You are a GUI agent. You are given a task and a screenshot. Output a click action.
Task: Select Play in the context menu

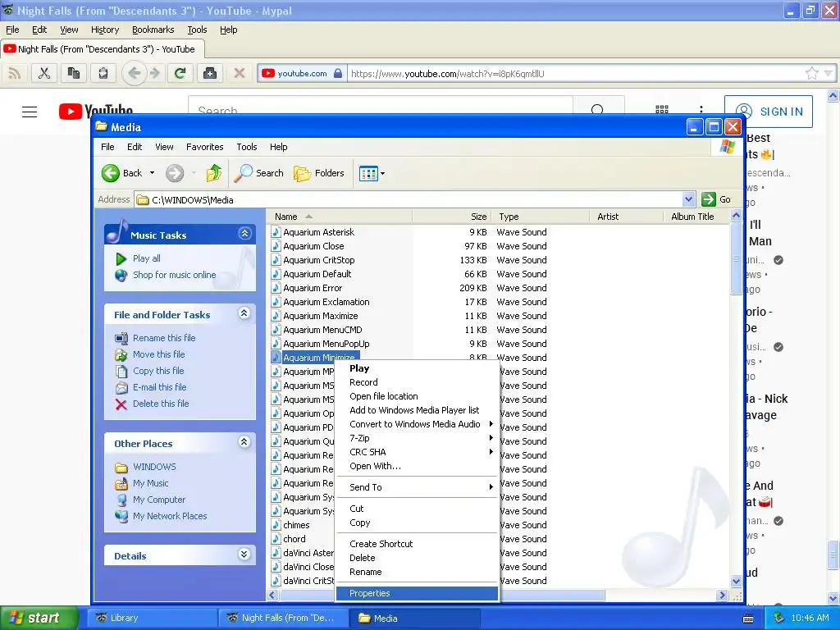pyautogui.click(x=416, y=368)
